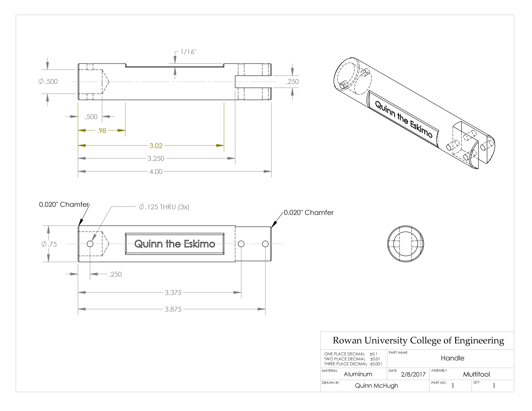Screen dimensions: 532x411
Task: Click the 4.00 overall length dimension
Action: pyautogui.click(x=156, y=172)
